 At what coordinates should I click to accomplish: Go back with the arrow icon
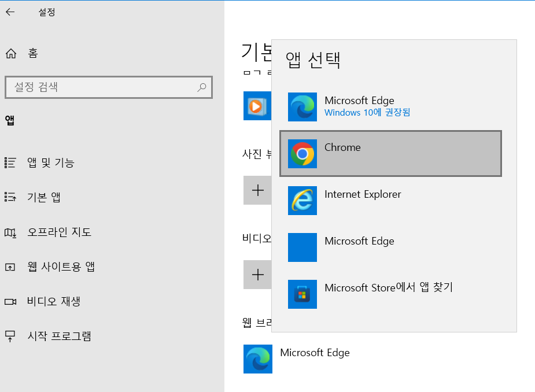tap(10, 12)
